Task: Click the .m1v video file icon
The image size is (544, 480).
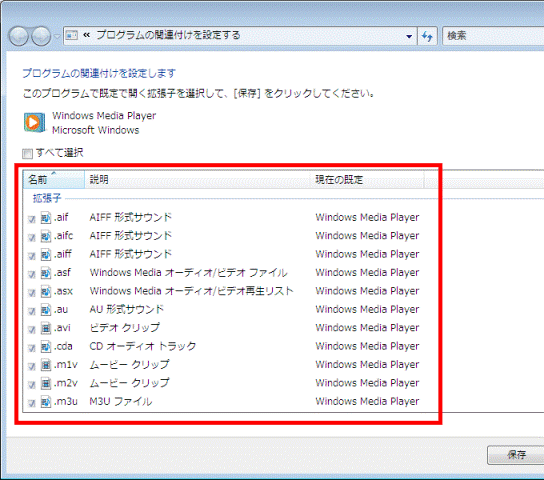Action: (46, 365)
